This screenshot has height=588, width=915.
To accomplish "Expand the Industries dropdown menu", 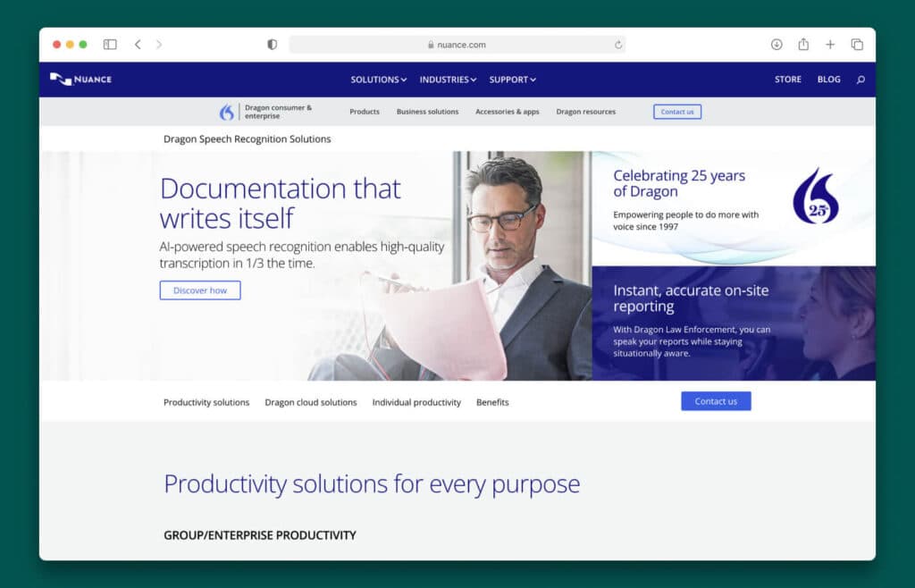I will (448, 80).
